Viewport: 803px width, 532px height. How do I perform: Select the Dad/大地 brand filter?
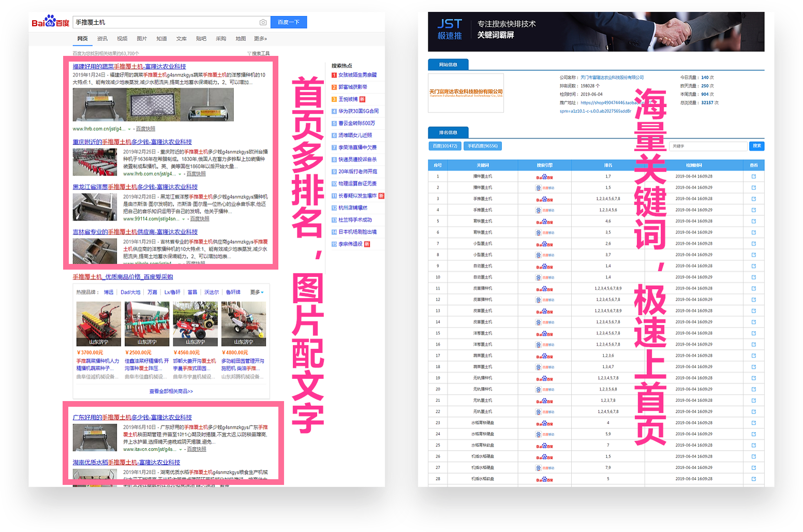click(130, 292)
